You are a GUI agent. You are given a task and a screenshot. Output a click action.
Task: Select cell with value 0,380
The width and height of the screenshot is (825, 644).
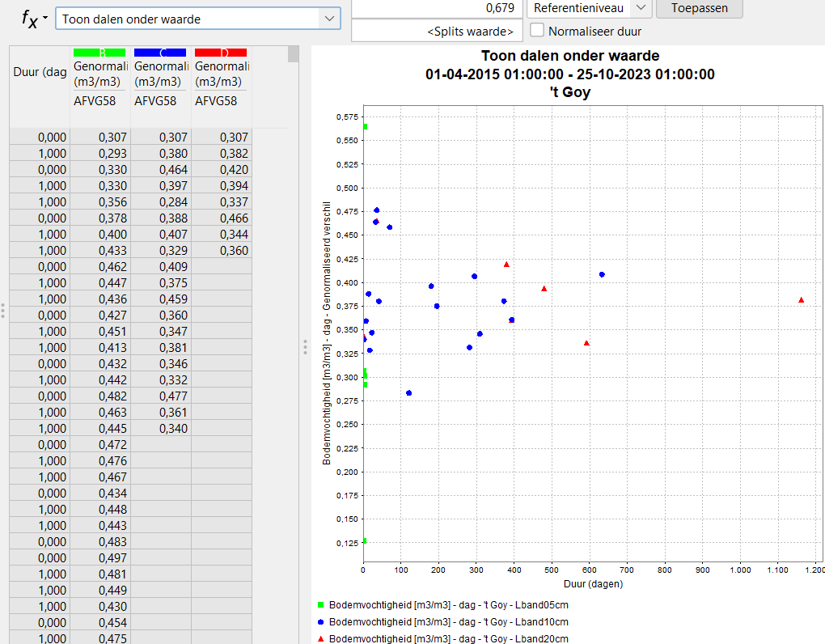pyautogui.click(x=160, y=153)
